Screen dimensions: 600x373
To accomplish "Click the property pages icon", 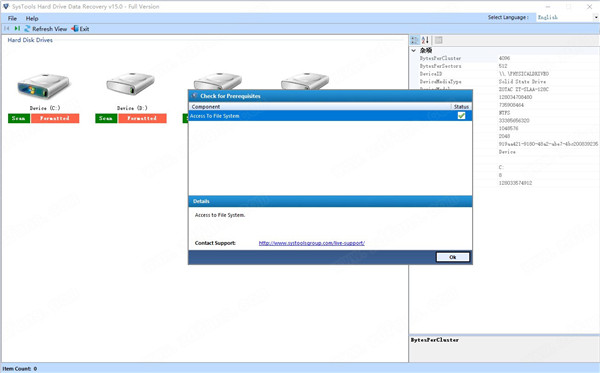I will 439,40.
